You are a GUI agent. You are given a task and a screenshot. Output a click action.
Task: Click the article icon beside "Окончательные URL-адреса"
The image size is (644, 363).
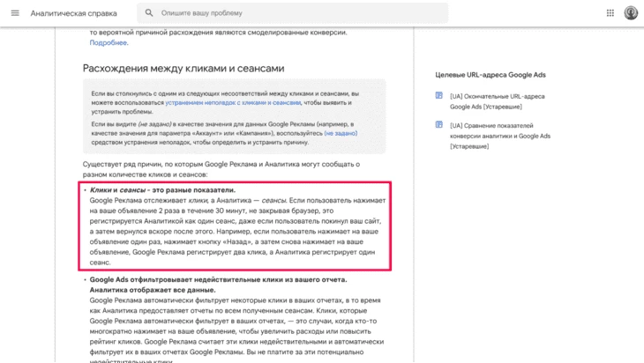point(439,95)
